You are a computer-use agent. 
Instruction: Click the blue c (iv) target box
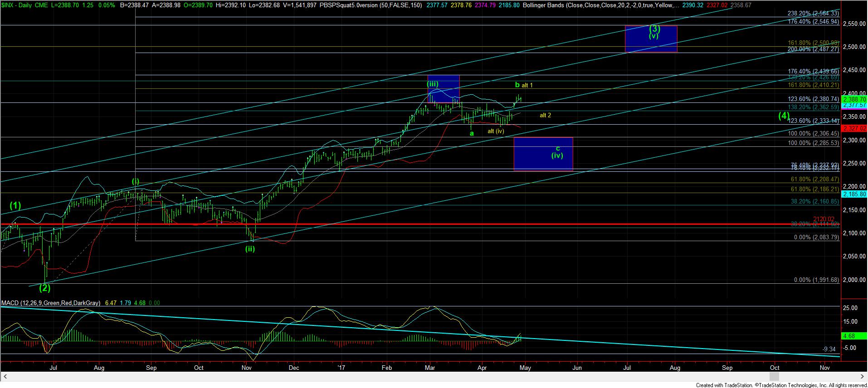click(x=543, y=154)
